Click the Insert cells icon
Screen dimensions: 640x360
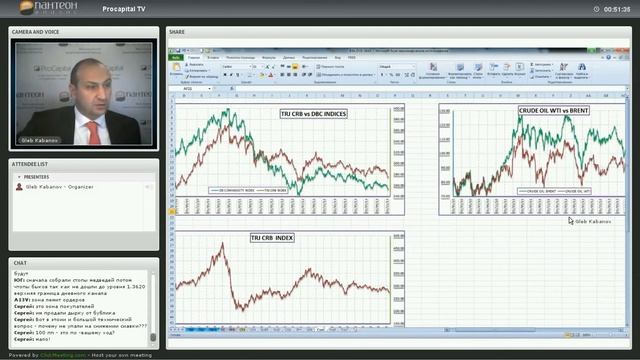click(x=493, y=67)
